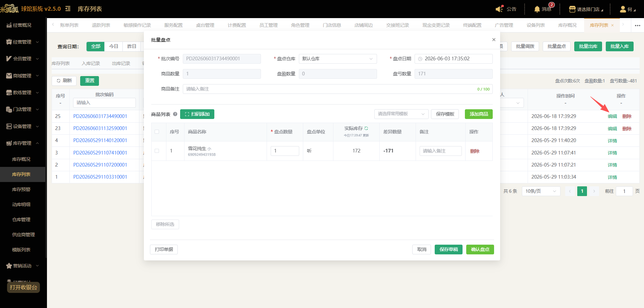Open the 消息 notification bell
644x308 pixels.
(537, 9)
